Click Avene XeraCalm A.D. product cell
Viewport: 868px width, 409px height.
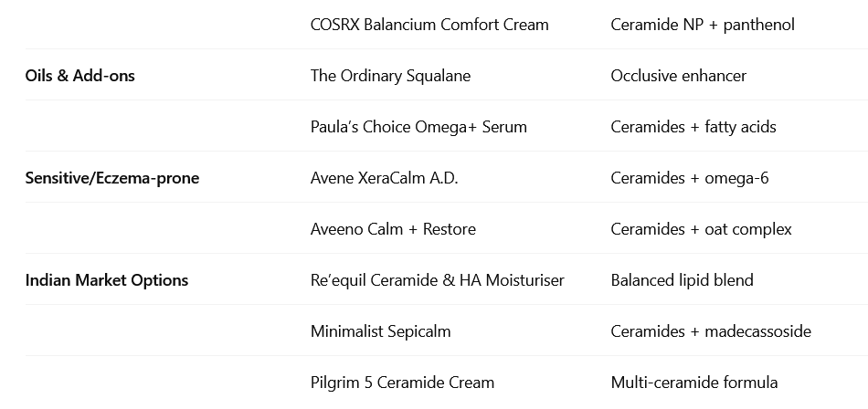tap(384, 178)
